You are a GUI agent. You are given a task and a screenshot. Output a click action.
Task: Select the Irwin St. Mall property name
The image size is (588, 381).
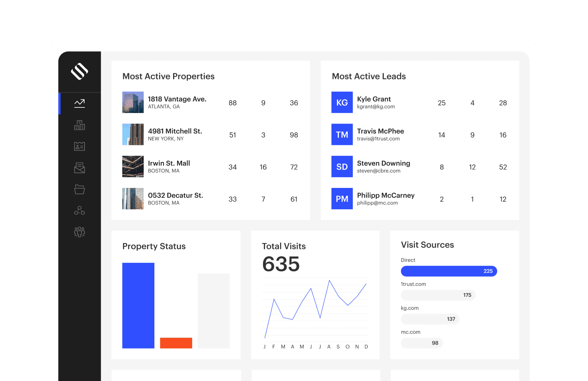pyautogui.click(x=169, y=163)
